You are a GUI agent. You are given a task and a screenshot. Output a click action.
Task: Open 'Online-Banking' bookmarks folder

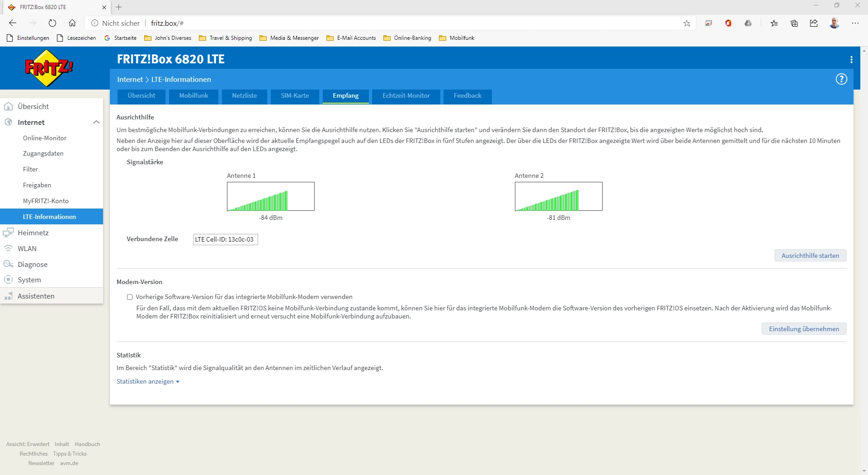tap(407, 38)
